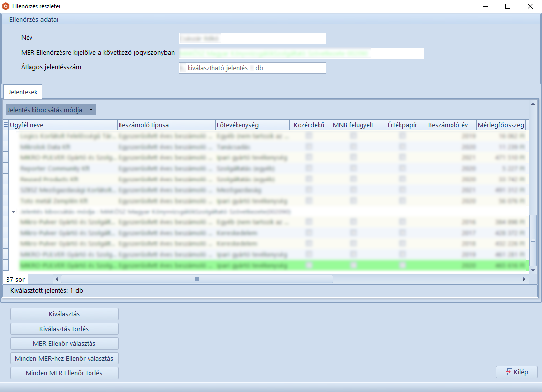
Task: Click into the Név text field
Action: pyautogui.click(x=252, y=38)
